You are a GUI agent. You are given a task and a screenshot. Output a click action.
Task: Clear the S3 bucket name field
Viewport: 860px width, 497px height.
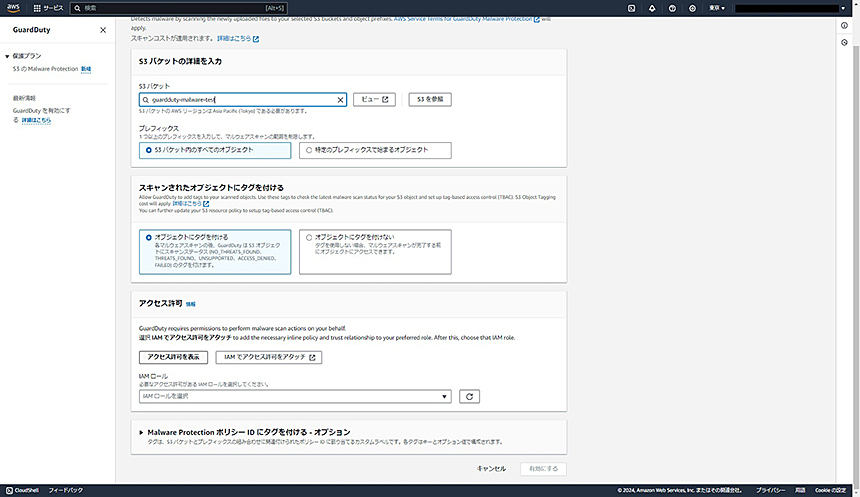click(340, 100)
